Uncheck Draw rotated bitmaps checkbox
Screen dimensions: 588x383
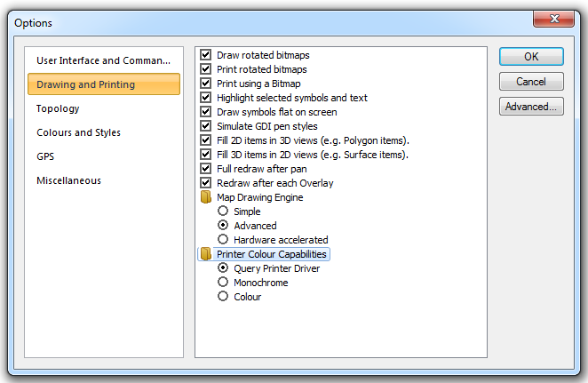tap(206, 55)
